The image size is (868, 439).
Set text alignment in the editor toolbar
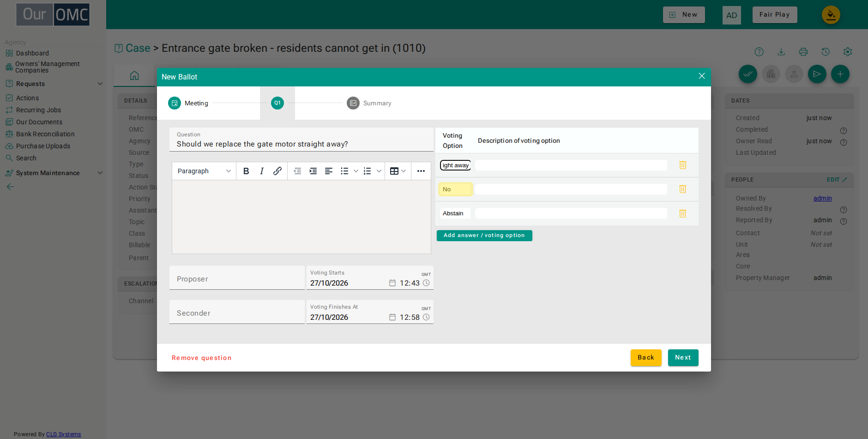[x=329, y=171]
